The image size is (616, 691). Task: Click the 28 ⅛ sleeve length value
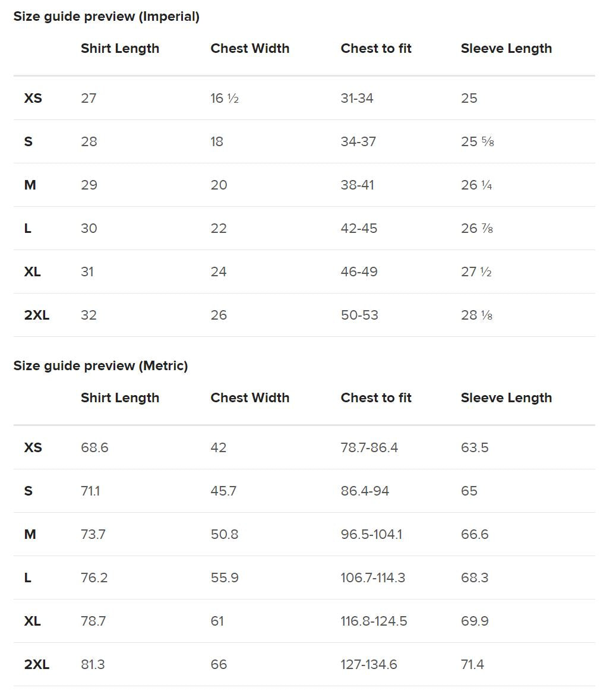(477, 315)
